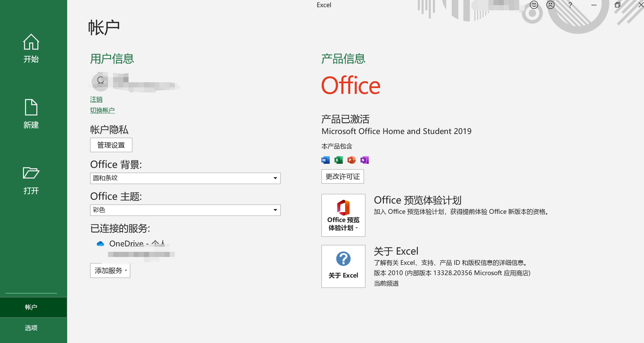Click the 产品已激活 status text

click(345, 119)
